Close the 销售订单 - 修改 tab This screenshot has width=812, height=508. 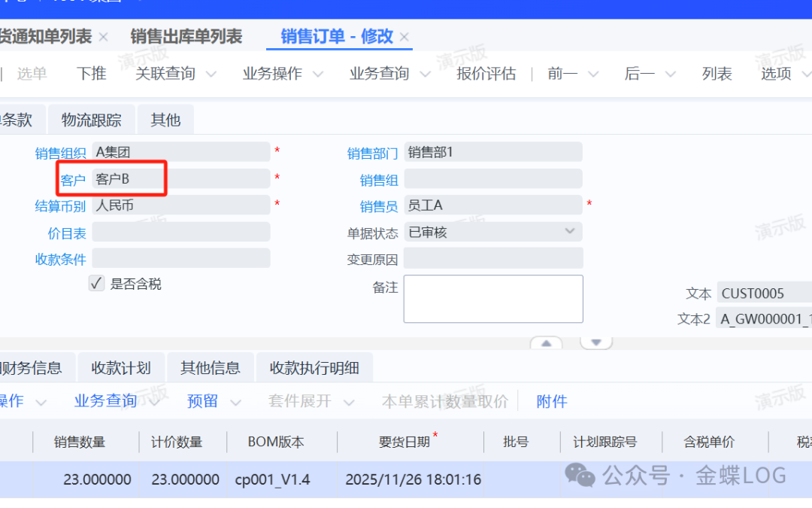[x=404, y=37]
